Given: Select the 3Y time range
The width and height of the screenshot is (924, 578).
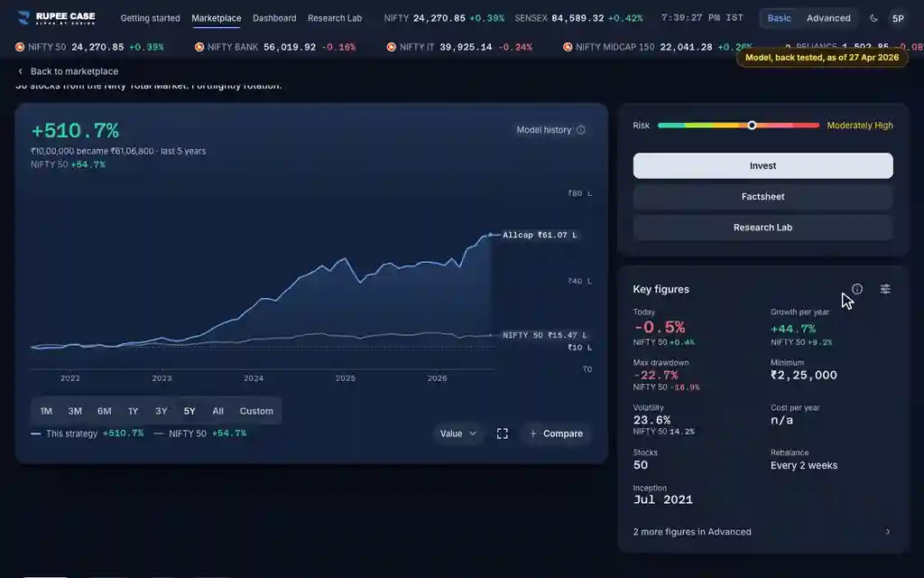Looking at the screenshot, I should click(x=162, y=411).
